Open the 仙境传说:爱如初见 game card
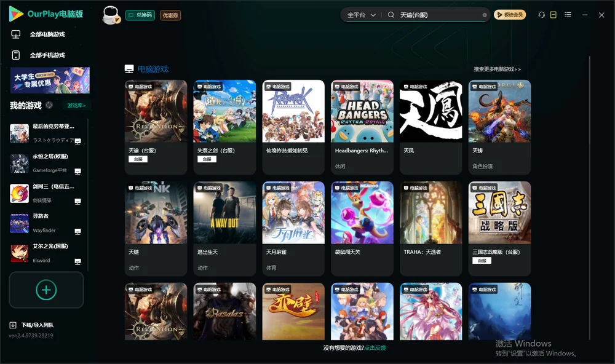This screenshot has width=615, height=364. (x=293, y=127)
